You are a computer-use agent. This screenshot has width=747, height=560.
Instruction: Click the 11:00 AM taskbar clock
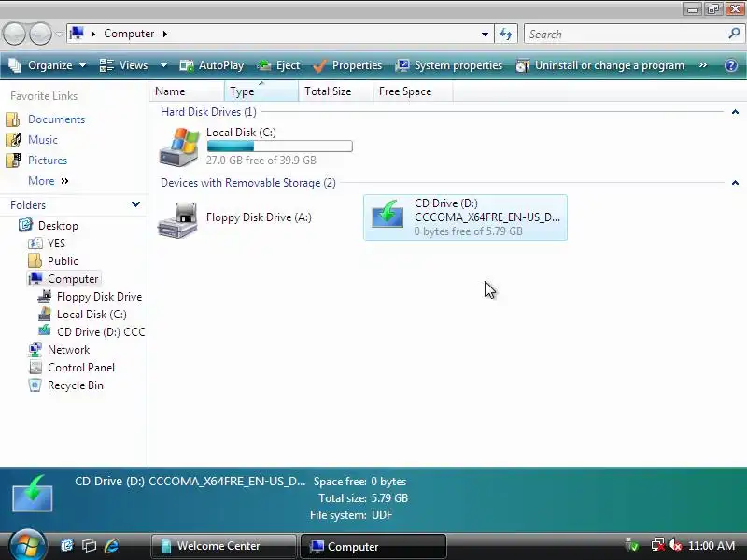[x=712, y=545]
